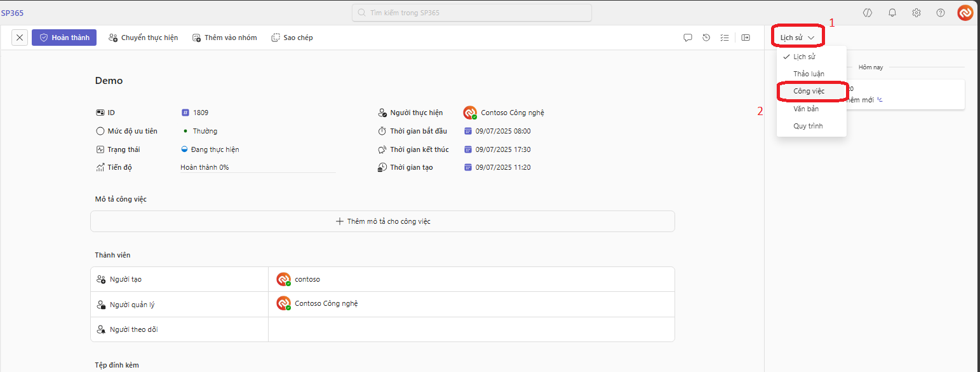This screenshot has height=372, width=980.
Task: Click the developer code icon in header
Action: click(868, 13)
